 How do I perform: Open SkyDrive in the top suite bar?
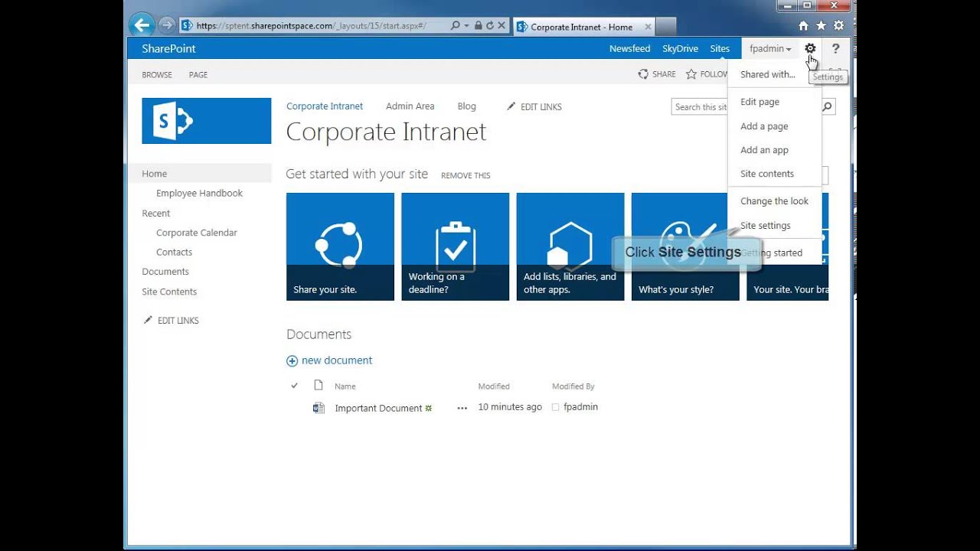pyautogui.click(x=680, y=48)
